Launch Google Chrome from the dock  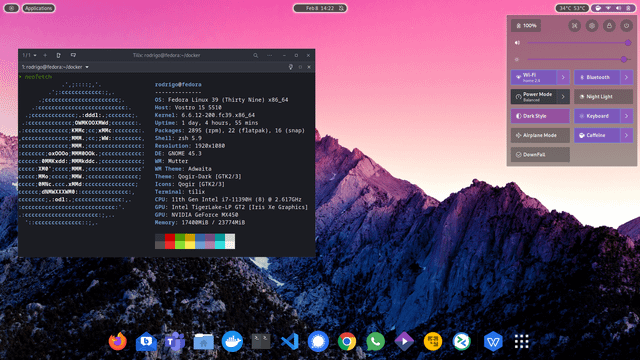click(x=347, y=341)
